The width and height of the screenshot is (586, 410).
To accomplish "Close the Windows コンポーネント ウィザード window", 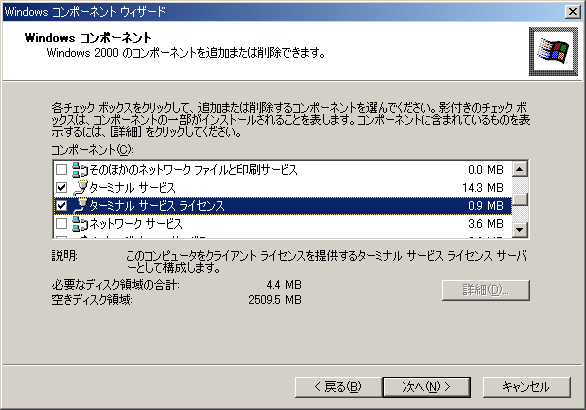I will (573, 12).
